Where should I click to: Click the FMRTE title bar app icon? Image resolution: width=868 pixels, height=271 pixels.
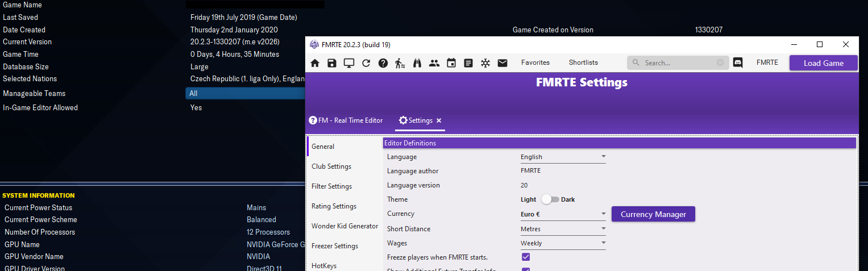pyautogui.click(x=314, y=45)
